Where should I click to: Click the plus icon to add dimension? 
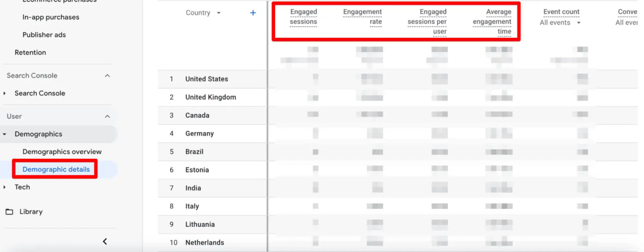coord(253,13)
